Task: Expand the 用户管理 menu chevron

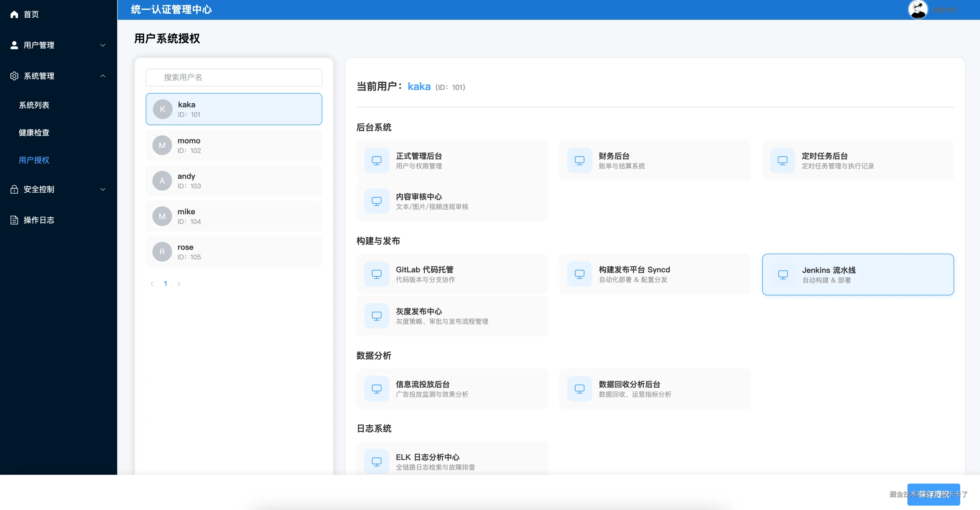Action: (103, 45)
